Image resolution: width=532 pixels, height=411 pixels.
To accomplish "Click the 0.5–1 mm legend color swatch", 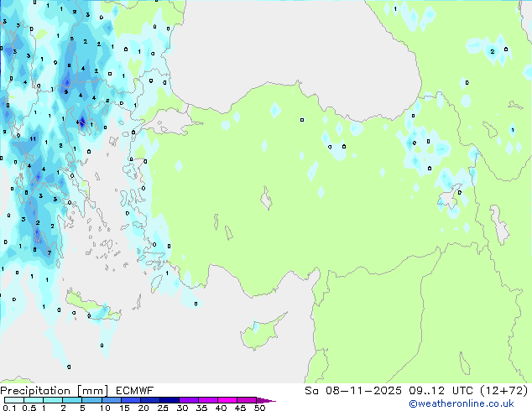I will [34, 400].
